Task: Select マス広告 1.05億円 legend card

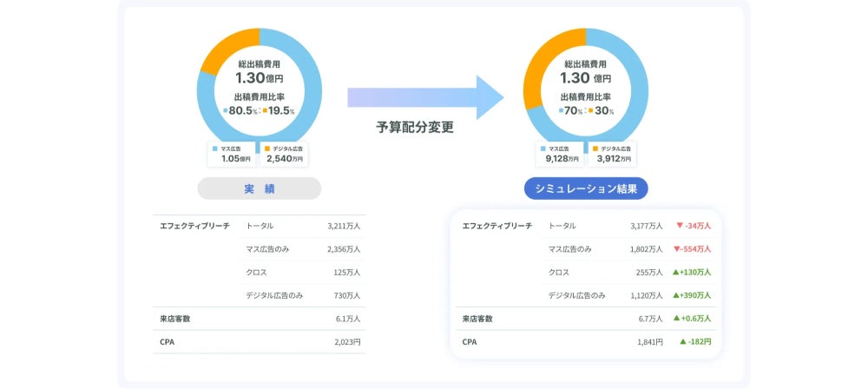Action: point(232,154)
